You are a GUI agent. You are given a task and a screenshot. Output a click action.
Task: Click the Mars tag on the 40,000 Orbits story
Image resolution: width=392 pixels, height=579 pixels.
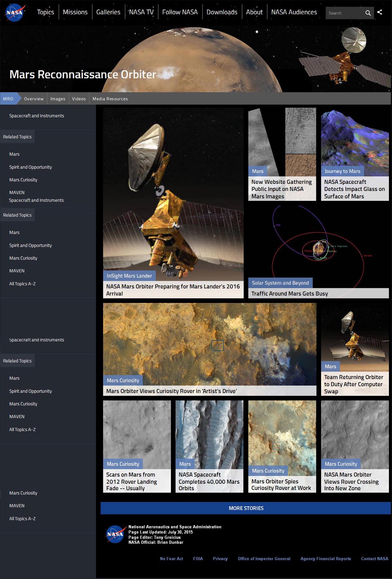185,464
